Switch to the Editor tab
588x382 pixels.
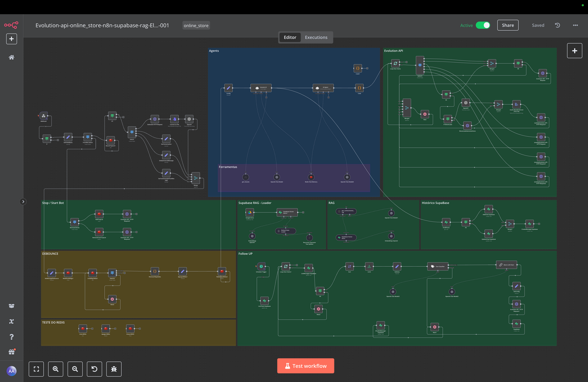pyautogui.click(x=290, y=37)
